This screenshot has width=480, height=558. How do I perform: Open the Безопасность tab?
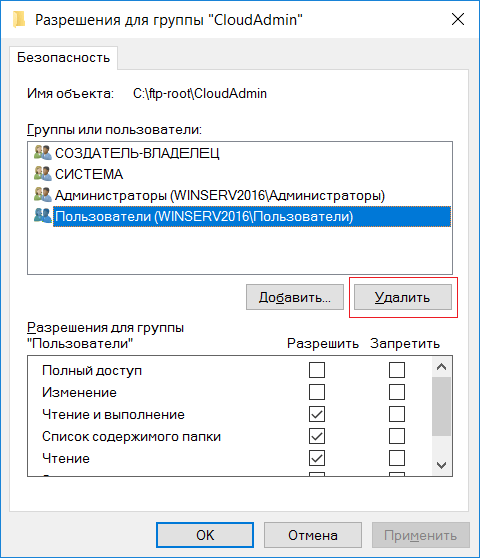coord(64,58)
